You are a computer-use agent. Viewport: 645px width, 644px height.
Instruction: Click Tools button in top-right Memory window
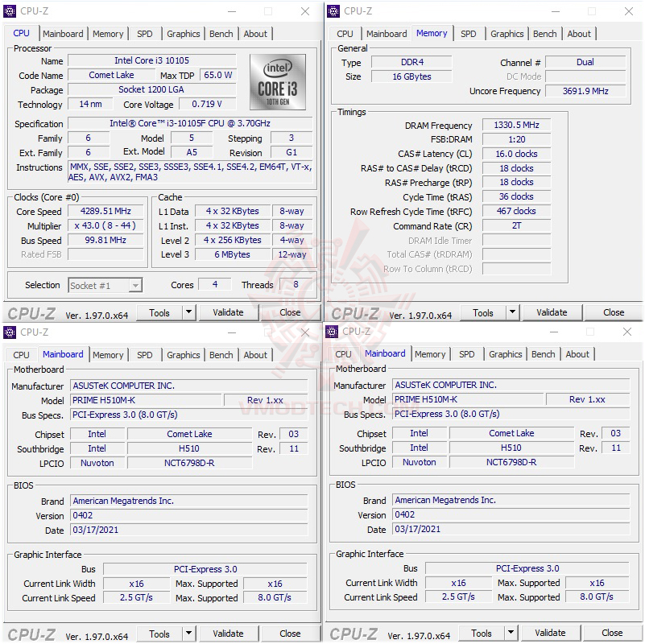point(483,312)
